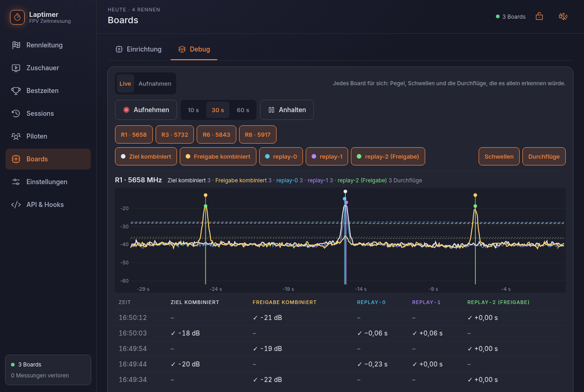This screenshot has width=584, height=392.
Task: Toggle the Durchflüge markers
Action: pos(544,156)
